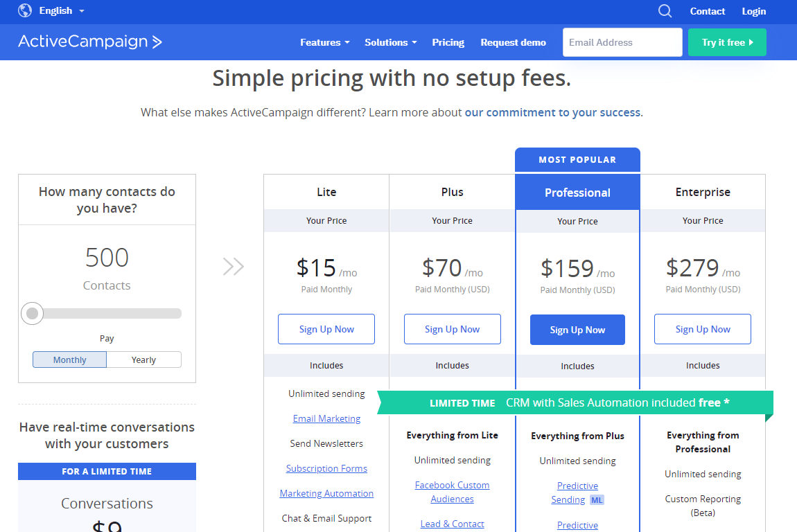Open the Login page
Viewport: 797px width, 532px height.
(753, 11)
